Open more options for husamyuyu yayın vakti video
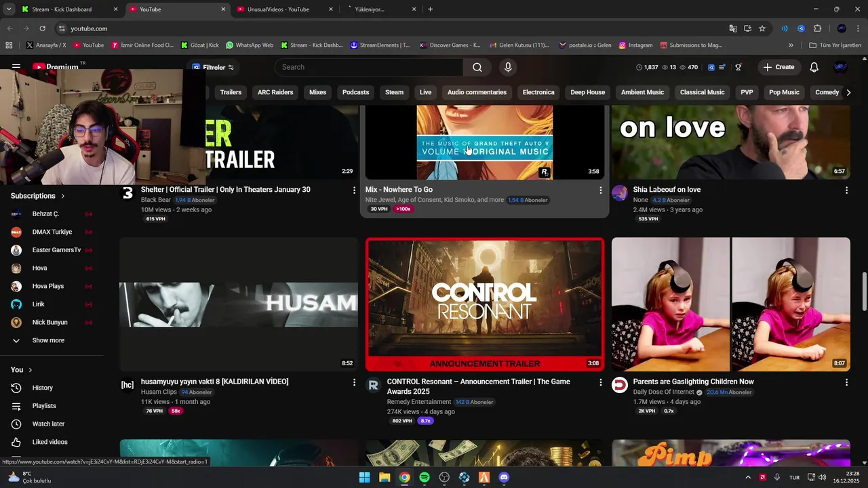The height and width of the screenshot is (488, 868). pos(354,382)
